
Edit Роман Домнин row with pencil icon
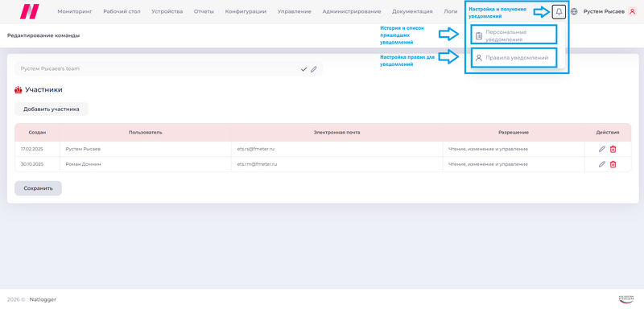[601, 164]
